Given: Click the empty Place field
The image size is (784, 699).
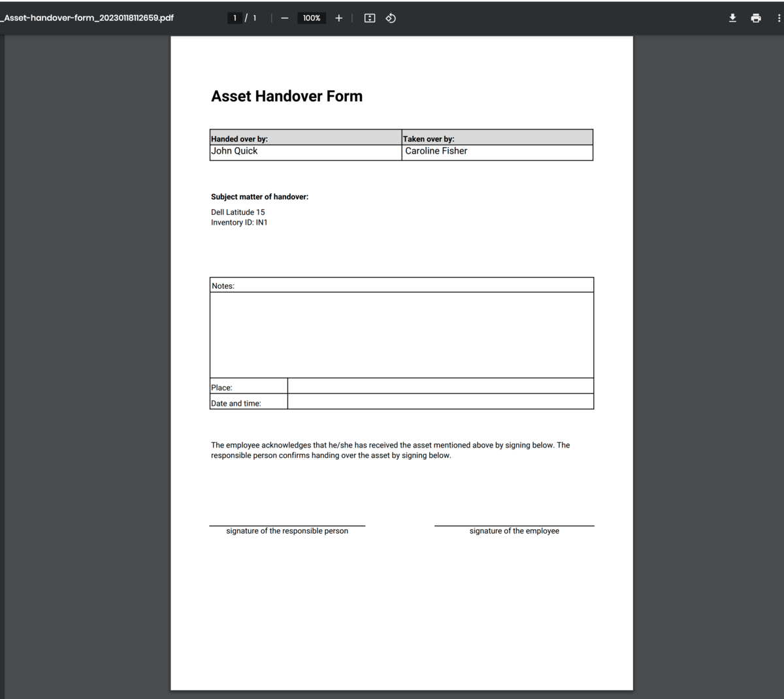Looking at the screenshot, I should pos(440,385).
